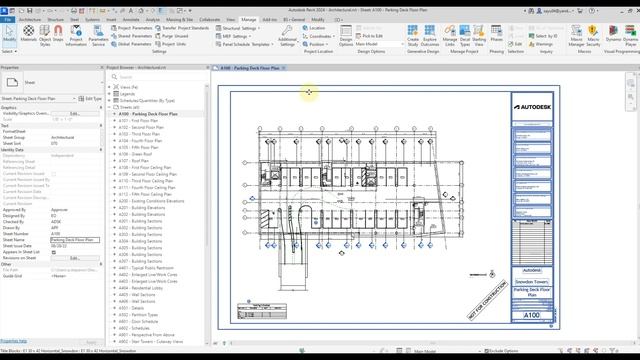Click Create Study in Generative Design
This screenshot has width=640, height=360.
click(413, 35)
